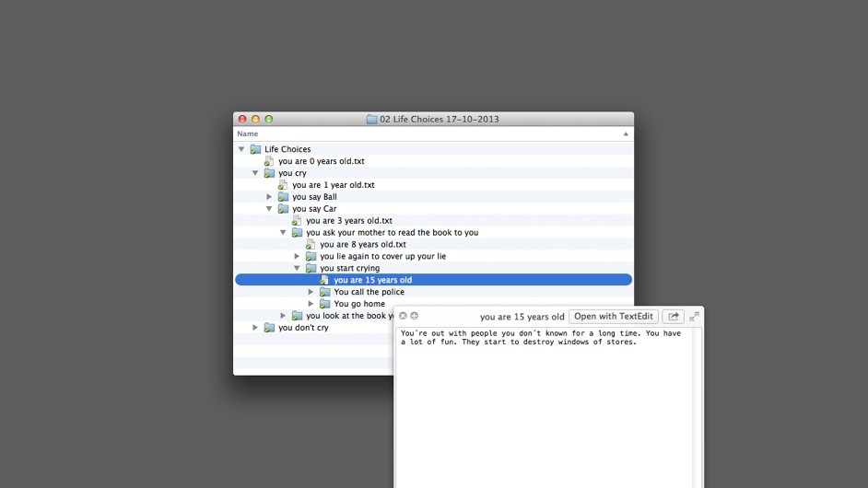This screenshot has height=488, width=868.
Task: Collapse the 'you say Car' folder
Action: point(269,209)
